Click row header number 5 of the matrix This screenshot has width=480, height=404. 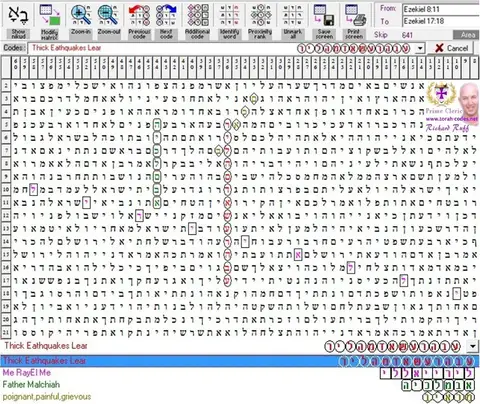point(6,125)
